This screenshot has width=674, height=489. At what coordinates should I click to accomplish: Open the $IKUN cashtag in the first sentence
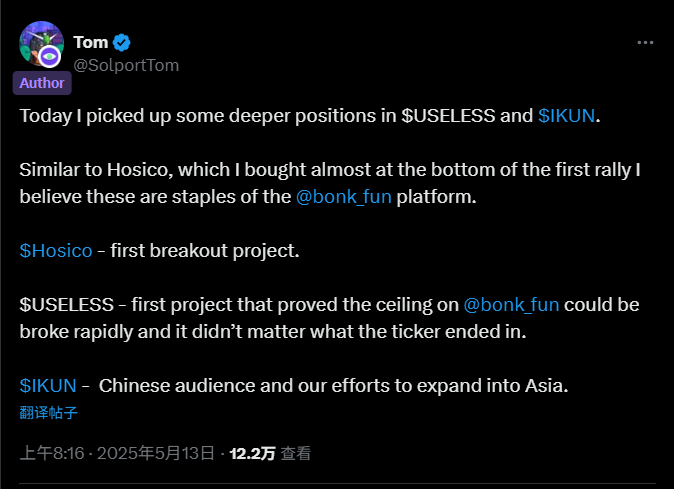pos(566,115)
